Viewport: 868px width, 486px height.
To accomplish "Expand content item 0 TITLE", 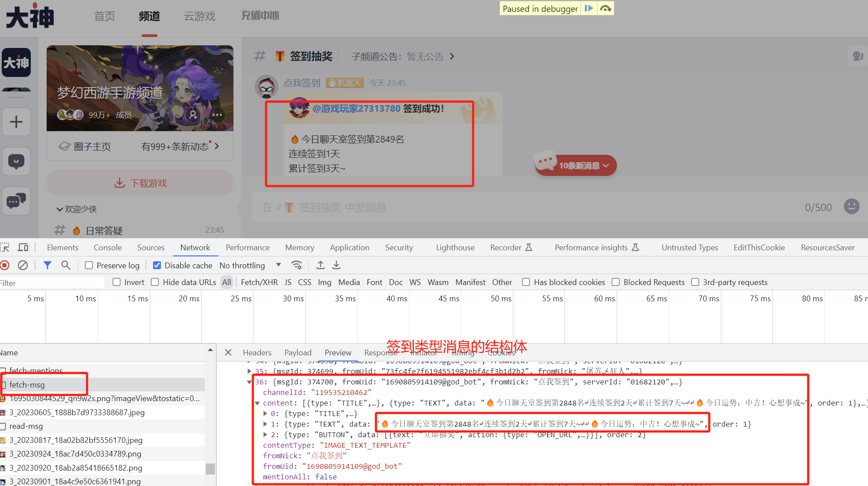I will tap(265, 414).
